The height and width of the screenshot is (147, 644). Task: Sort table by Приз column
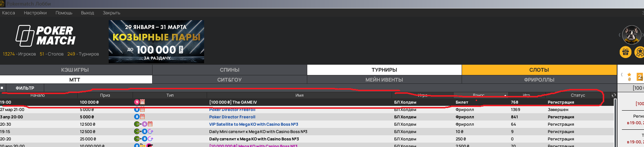(x=105, y=95)
